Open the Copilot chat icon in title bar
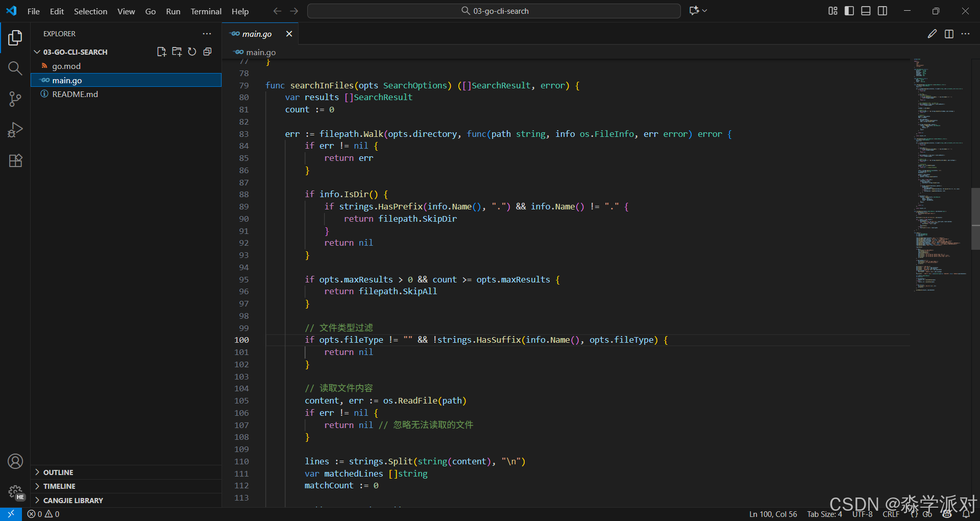Viewport: 980px width, 521px height. pos(694,11)
